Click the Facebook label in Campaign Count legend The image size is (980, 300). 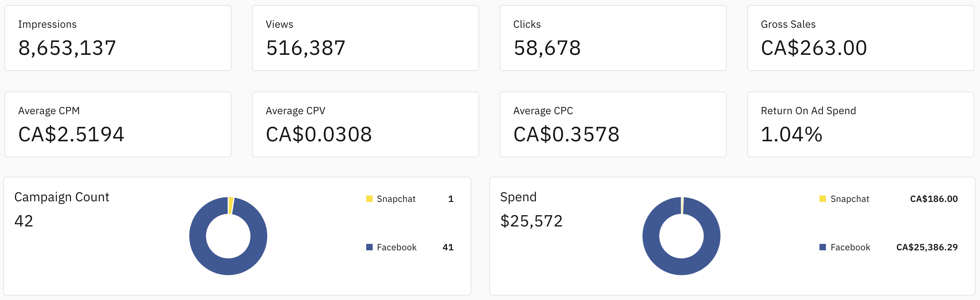[x=397, y=247]
